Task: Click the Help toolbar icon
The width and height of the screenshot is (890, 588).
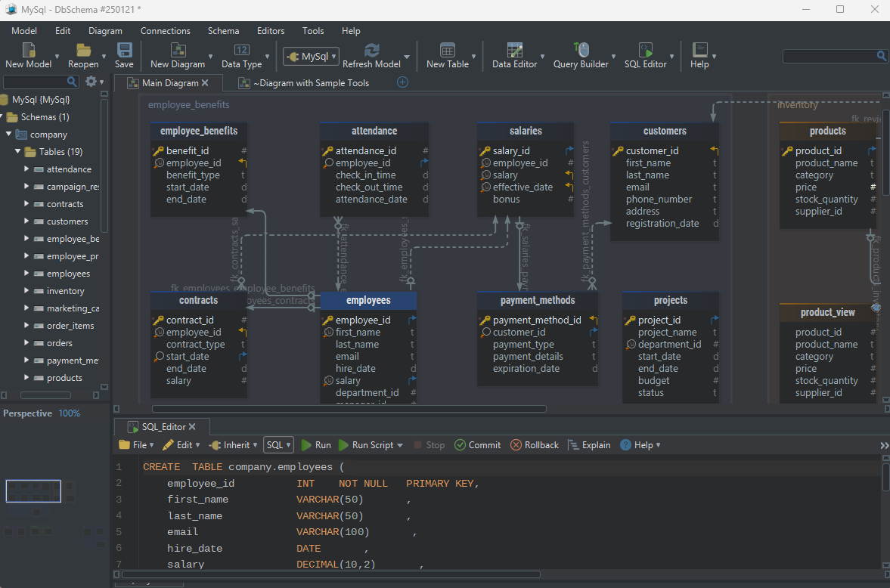Action: [699, 50]
